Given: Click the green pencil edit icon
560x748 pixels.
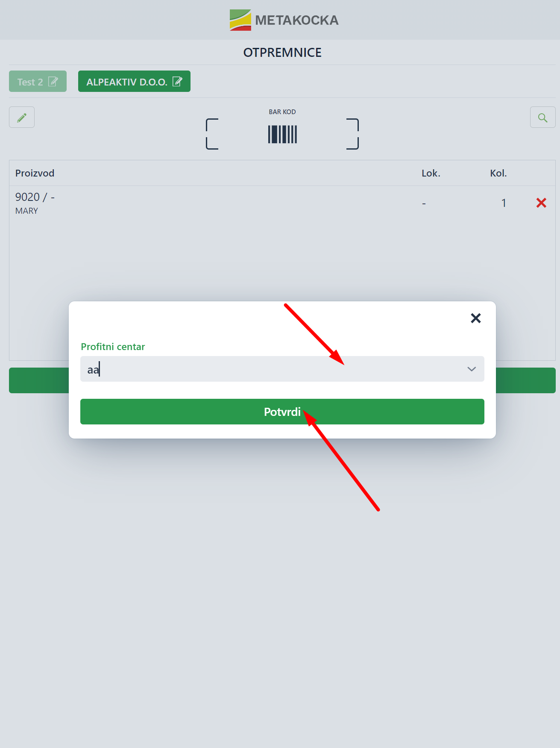Looking at the screenshot, I should coord(22,117).
